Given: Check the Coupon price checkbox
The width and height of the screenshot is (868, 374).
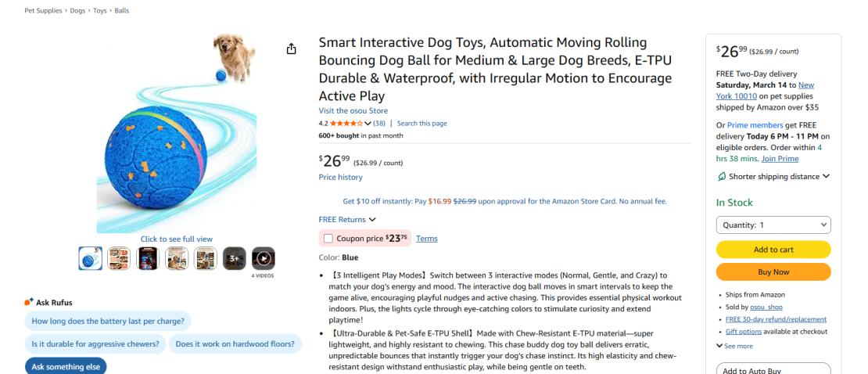Looking at the screenshot, I should pos(328,239).
